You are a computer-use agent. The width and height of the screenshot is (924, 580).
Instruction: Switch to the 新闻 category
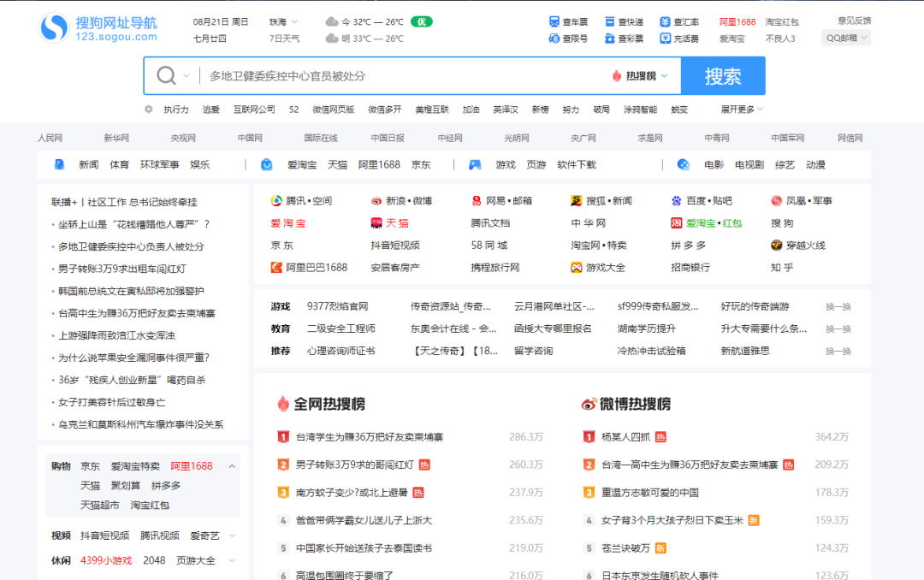point(89,164)
